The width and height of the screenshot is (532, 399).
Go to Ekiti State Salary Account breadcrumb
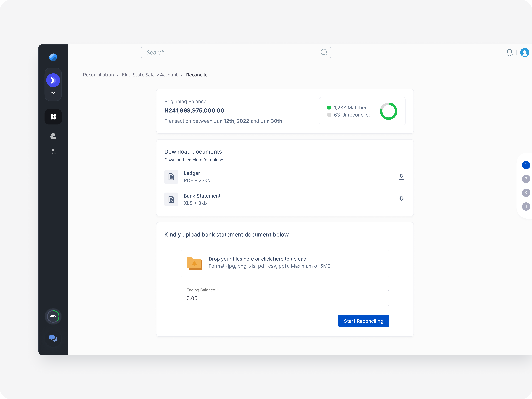[x=150, y=75]
